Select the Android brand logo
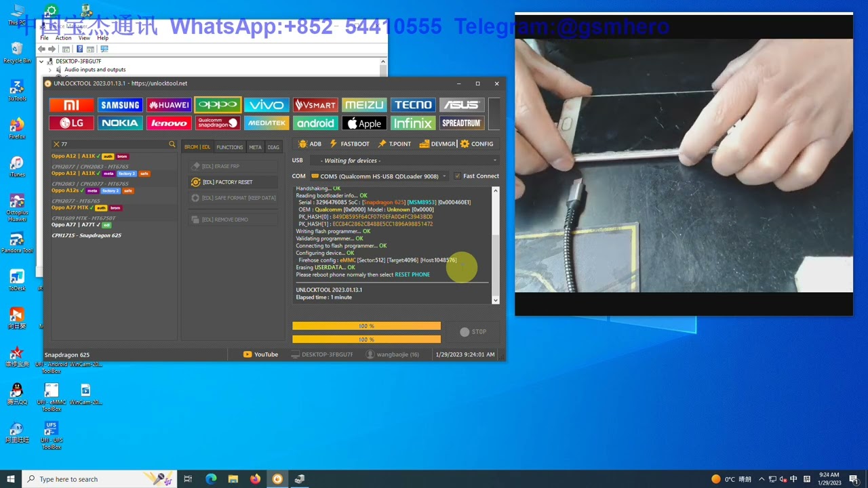 click(x=315, y=123)
